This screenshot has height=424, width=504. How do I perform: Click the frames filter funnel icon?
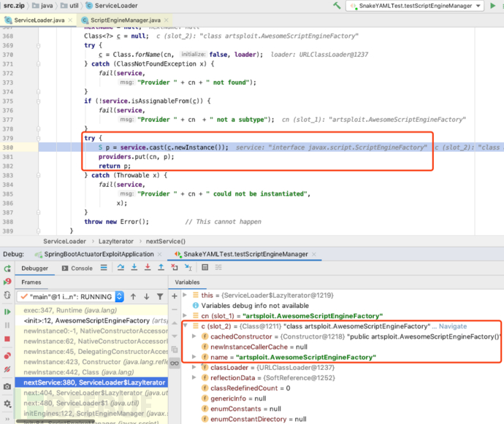pos(160,296)
